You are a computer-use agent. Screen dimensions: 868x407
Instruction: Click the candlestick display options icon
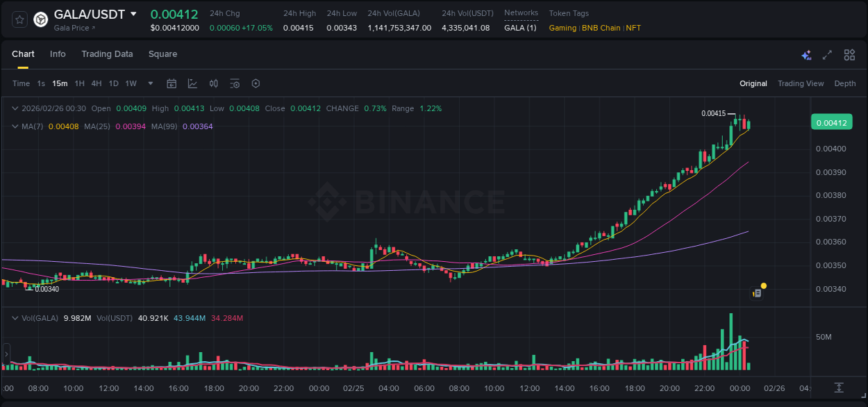pyautogui.click(x=213, y=83)
